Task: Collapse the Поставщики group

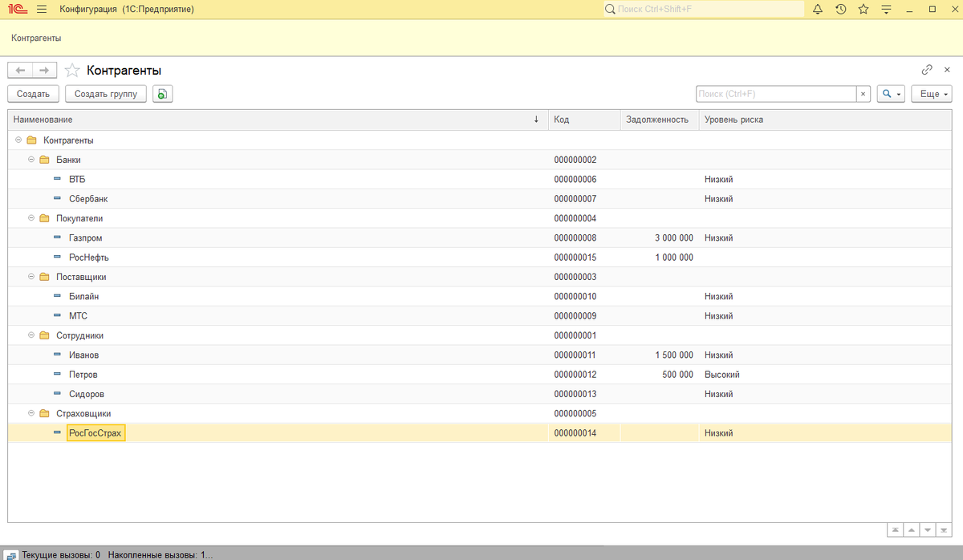Action: [x=30, y=277]
